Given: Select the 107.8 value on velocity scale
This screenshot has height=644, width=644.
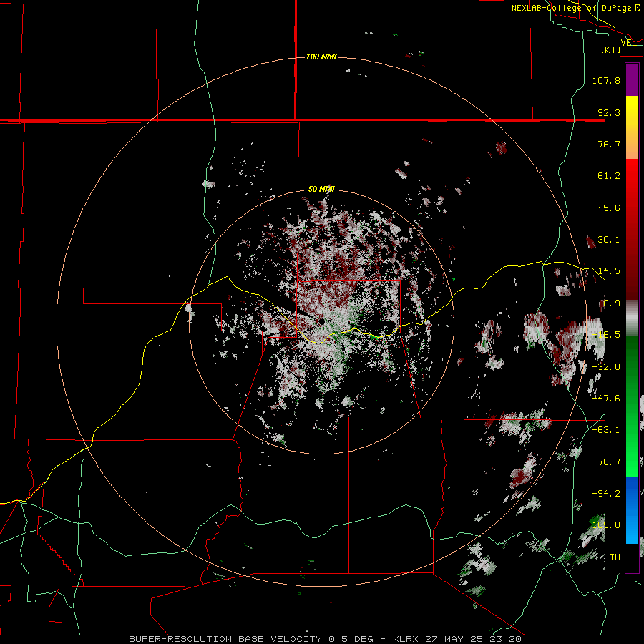Looking at the screenshot, I should [x=606, y=80].
